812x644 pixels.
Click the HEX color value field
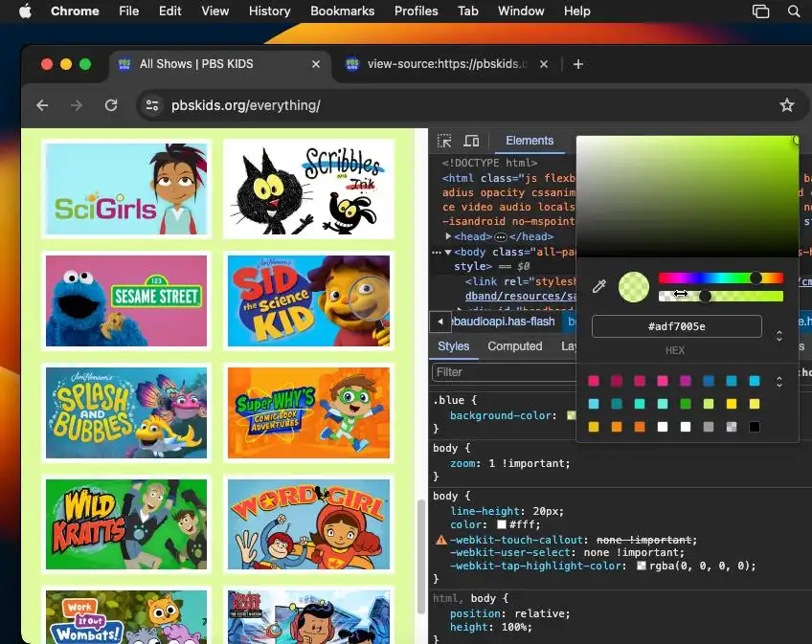[676, 326]
